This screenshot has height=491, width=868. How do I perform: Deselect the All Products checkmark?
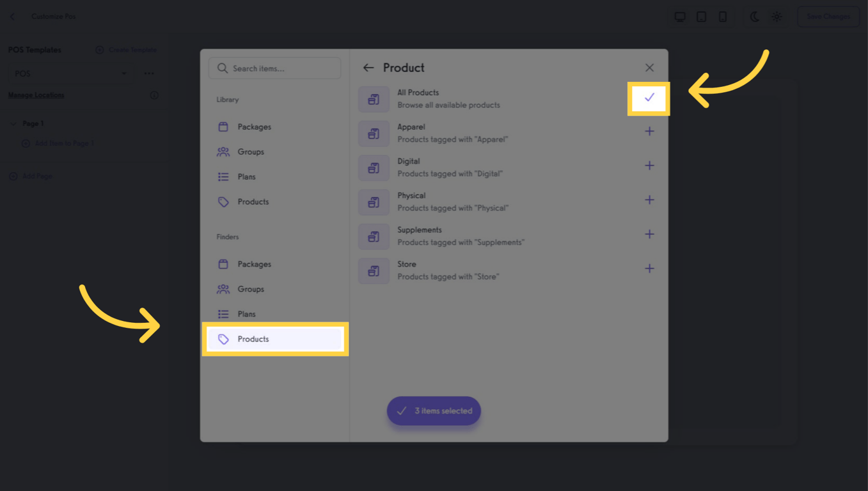(x=649, y=97)
